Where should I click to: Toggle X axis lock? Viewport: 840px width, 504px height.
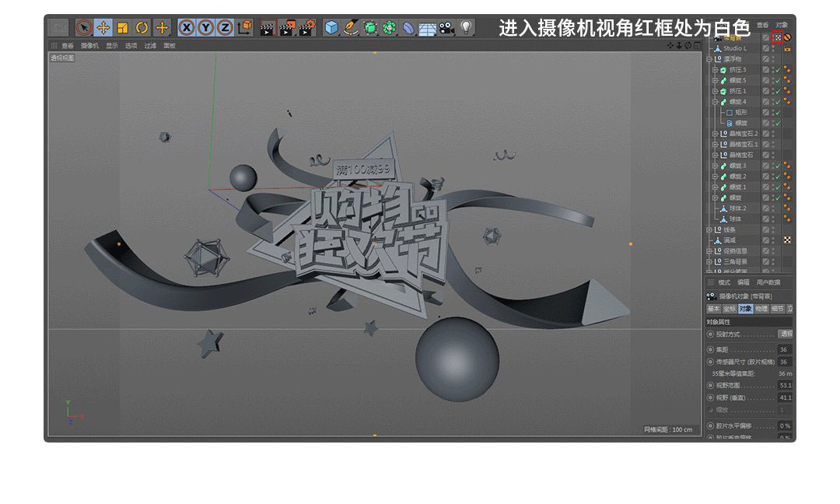click(186, 27)
